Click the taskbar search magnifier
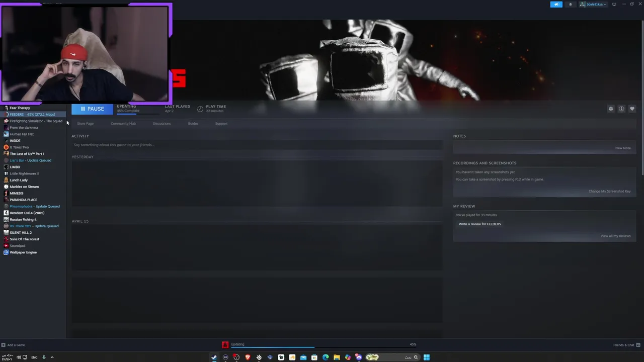The image size is (644, 362). pyautogui.click(x=416, y=357)
